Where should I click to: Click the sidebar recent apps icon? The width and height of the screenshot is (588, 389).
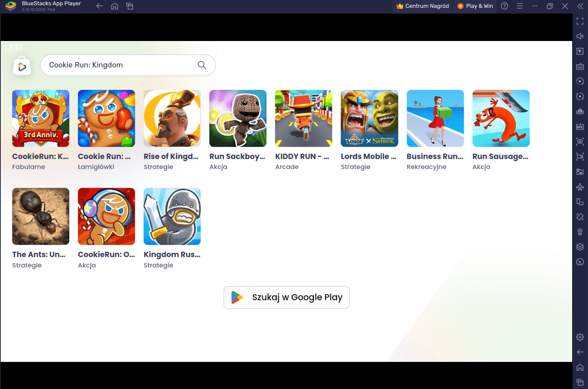(580, 382)
